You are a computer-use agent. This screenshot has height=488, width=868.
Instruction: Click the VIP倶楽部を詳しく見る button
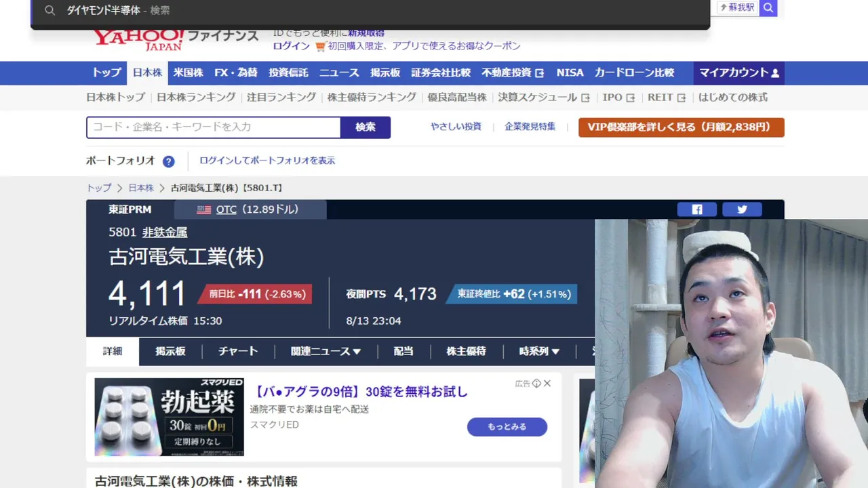[682, 127]
